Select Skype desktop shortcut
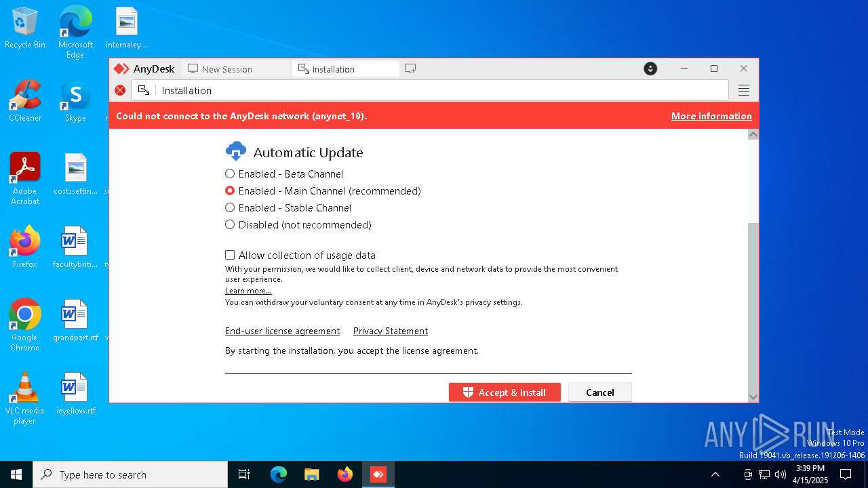This screenshot has width=868, height=488. pos(75,101)
